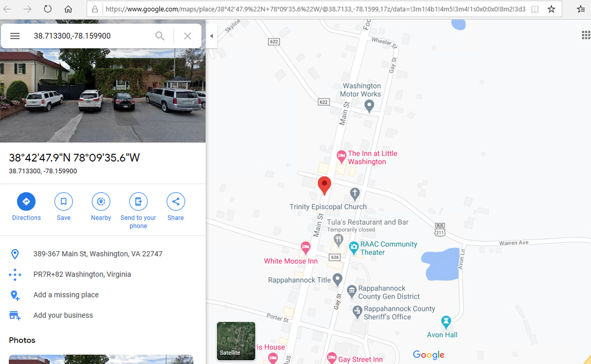The image size is (591, 364).
Task: Select the plus code PR7R+82 row
Action: [x=103, y=274]
